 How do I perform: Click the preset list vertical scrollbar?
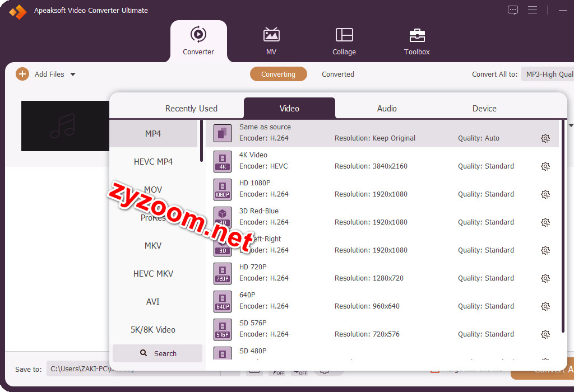(x=563, y=226)
